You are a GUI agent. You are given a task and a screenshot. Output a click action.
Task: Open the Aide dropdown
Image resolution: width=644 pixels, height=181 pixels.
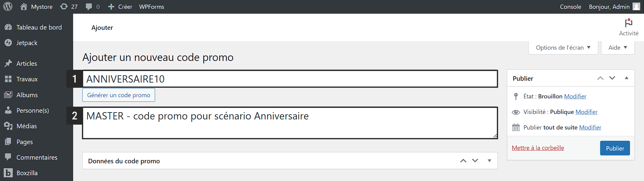point(617,48)
